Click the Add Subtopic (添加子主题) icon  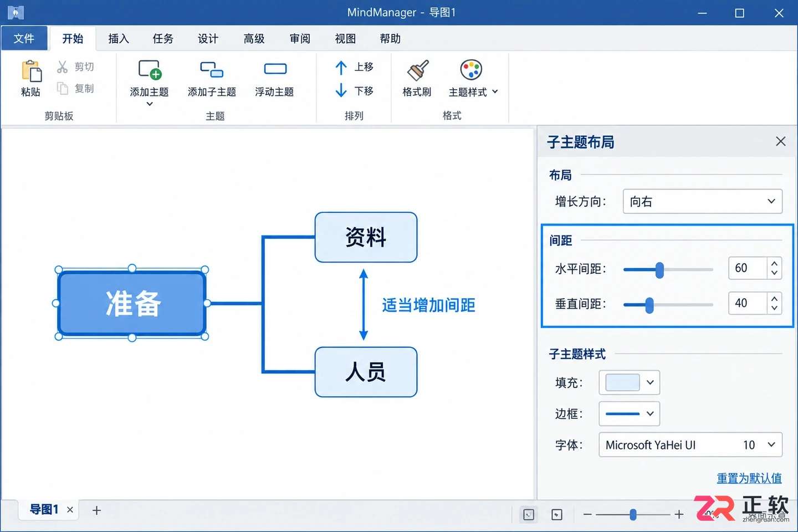pyautogui.click(x=212, y=69)
